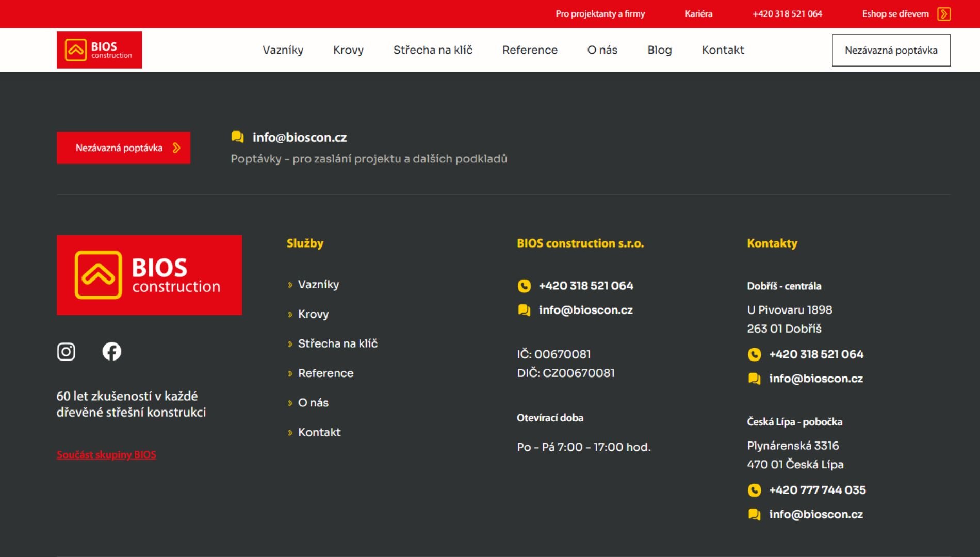This screenshot has height=557, width=980.
Task: Click the Eshop se dřevem arrow icon
Action: click(944, 14)
